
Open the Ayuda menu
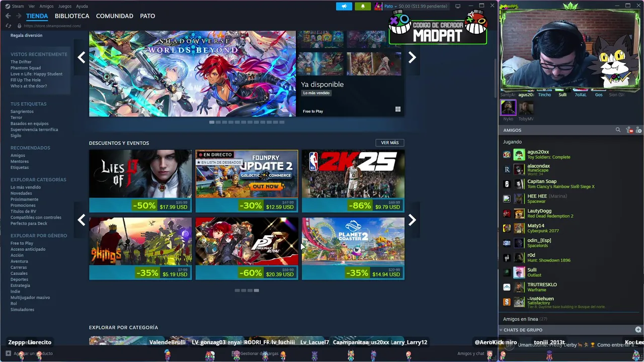click(82, 6)
